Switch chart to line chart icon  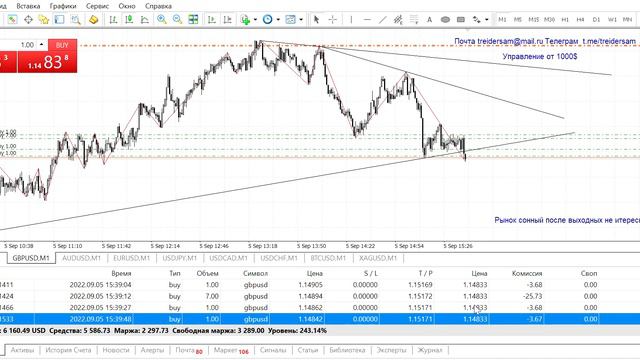point(145,19)
